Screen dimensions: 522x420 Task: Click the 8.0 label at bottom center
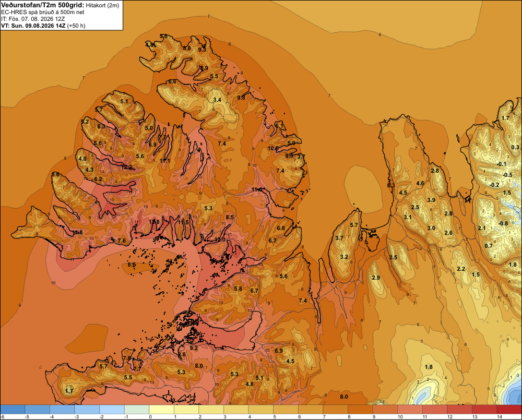point(344,397)
